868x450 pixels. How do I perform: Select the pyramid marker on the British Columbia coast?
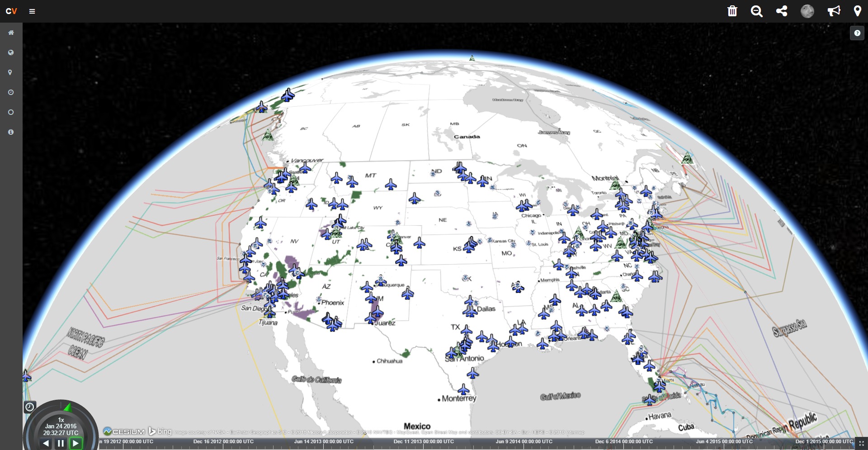tap(268, 134)
